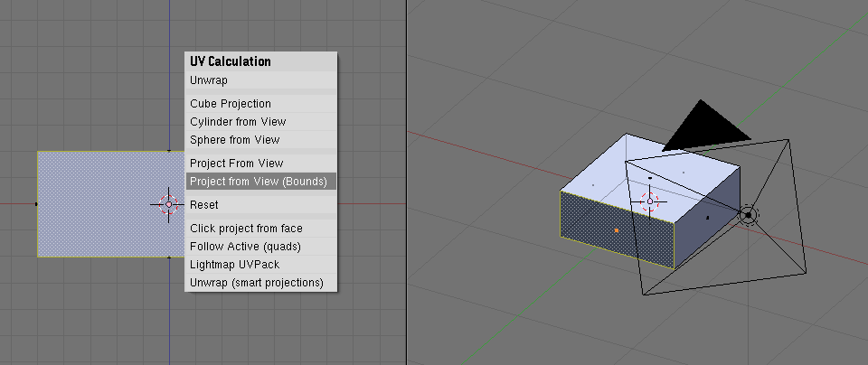
Task: Select Cylinder from View
Action: [x=260, y=122]
